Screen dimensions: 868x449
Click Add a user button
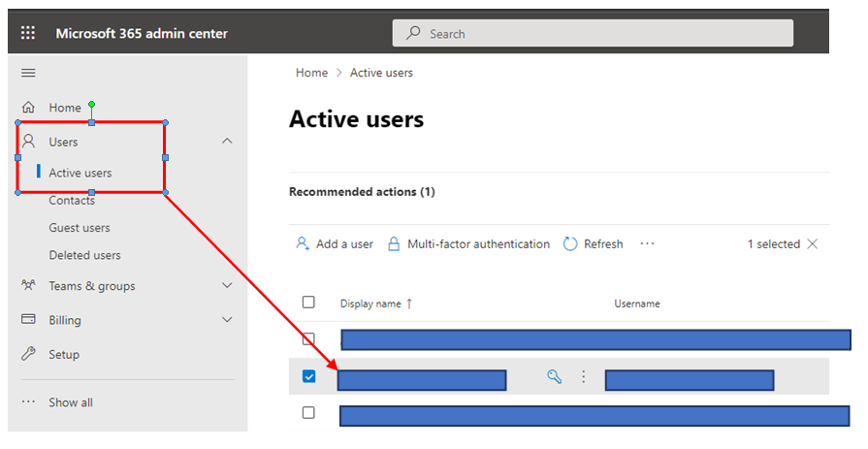click(335, 243)
